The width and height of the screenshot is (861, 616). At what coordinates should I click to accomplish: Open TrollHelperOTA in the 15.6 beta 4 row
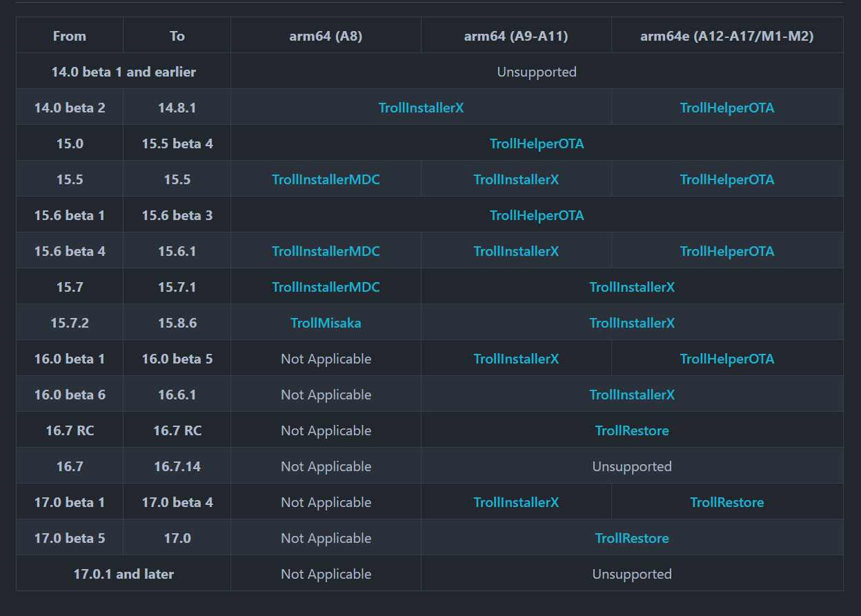(726, 251)
